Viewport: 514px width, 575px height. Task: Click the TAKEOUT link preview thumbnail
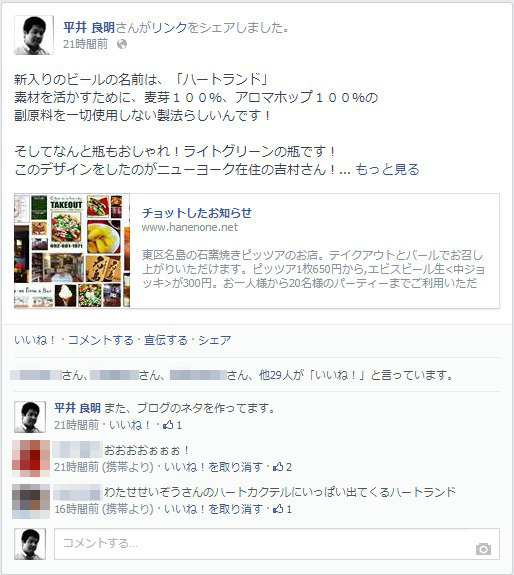(x=72, y=251)
